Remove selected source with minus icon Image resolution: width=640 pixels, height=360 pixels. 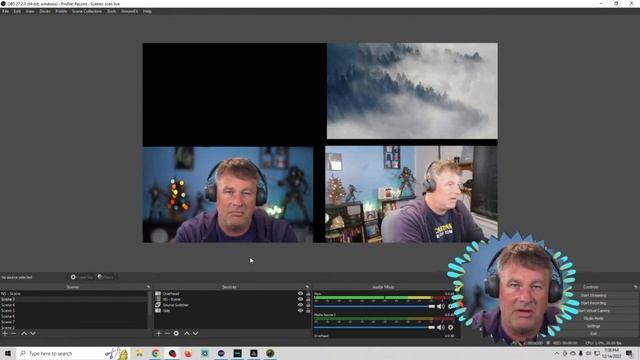(167, 333)
